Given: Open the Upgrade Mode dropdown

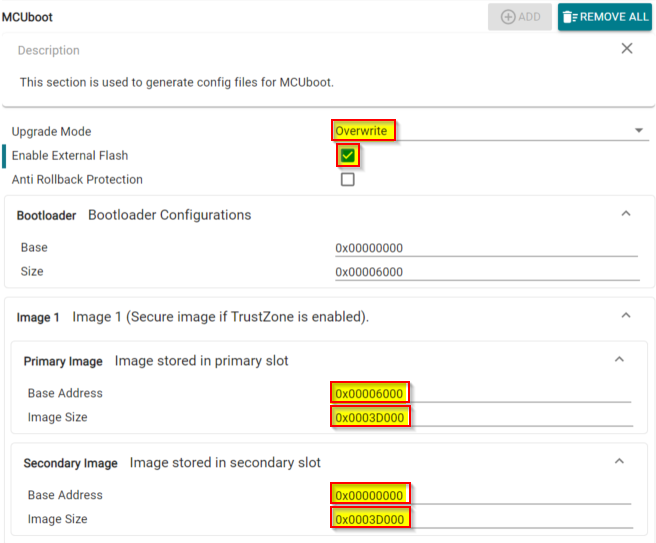Looking at the screenshot, I should 639,131.
